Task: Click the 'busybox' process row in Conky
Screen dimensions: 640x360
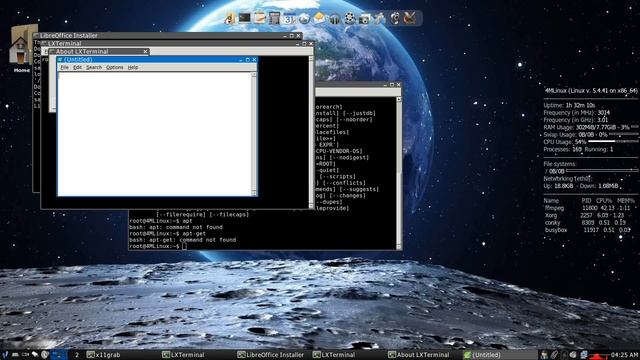Action: (x=587, y=230)
